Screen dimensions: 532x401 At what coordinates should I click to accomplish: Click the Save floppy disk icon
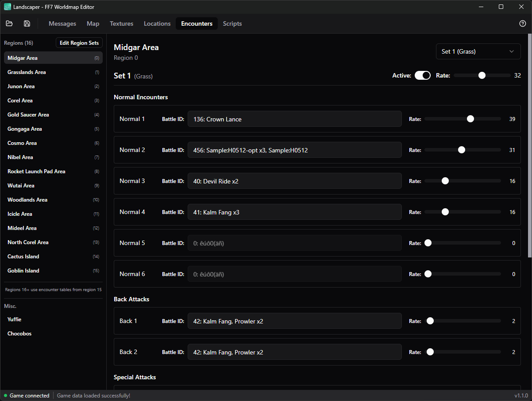[x=27, y=23]
